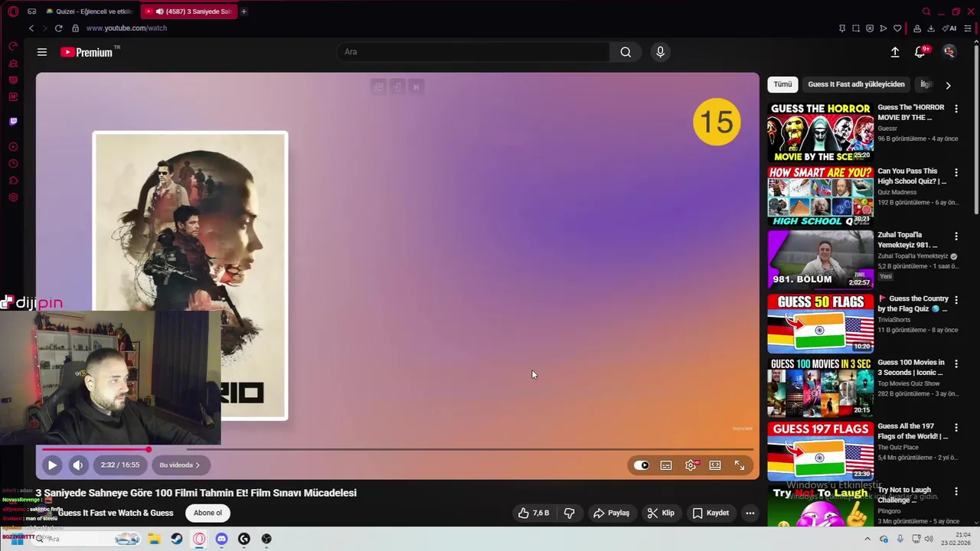Screen dimensions: 980x551
Task: Open options for Guess 100 Movies video
Action: [955, 364]
